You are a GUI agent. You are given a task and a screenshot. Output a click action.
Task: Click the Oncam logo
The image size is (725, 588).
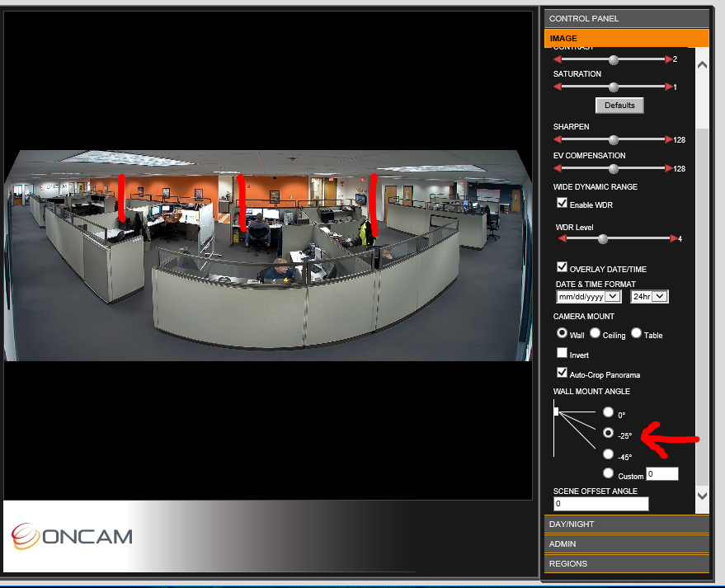[x=72, y=536]
